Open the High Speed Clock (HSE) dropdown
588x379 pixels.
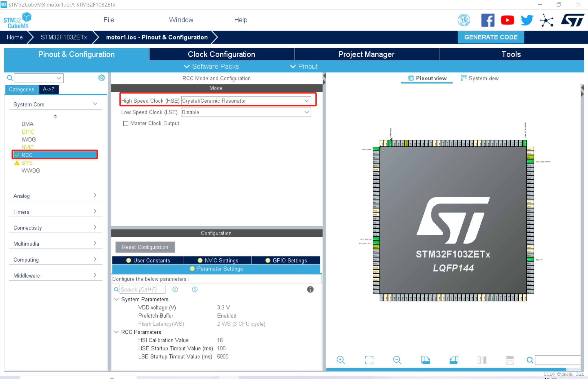coord(307,100)
